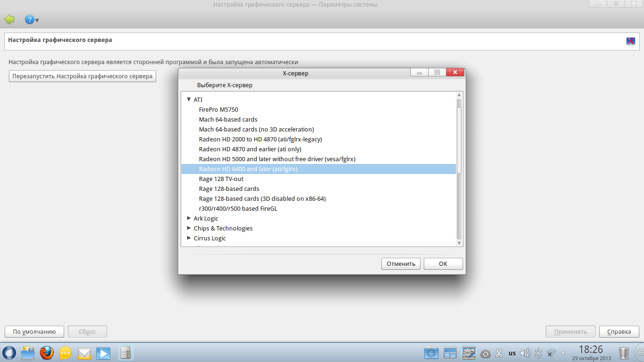644x362 pixels.
Task: Click the Отменить cancel button
Action: tap(401, 263)
